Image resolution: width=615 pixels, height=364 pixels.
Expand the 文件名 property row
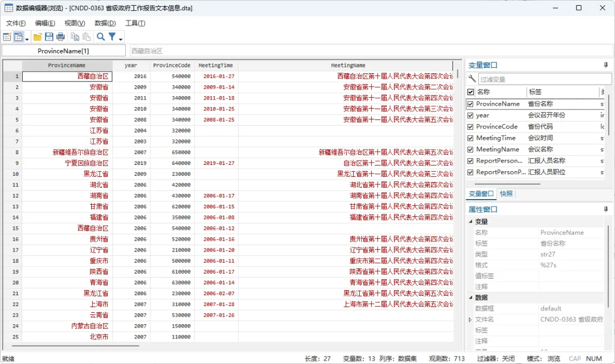[470, 320]
